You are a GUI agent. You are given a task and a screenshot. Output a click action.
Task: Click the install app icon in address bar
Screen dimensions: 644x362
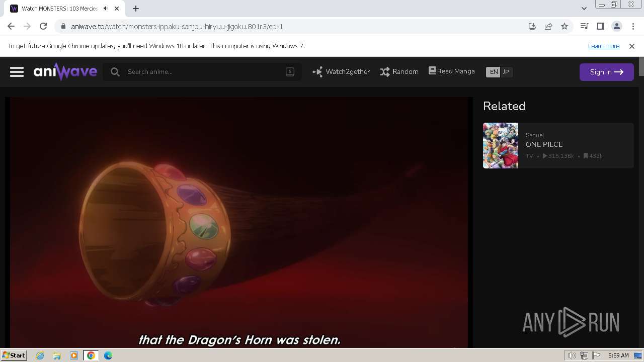point(532,27)
